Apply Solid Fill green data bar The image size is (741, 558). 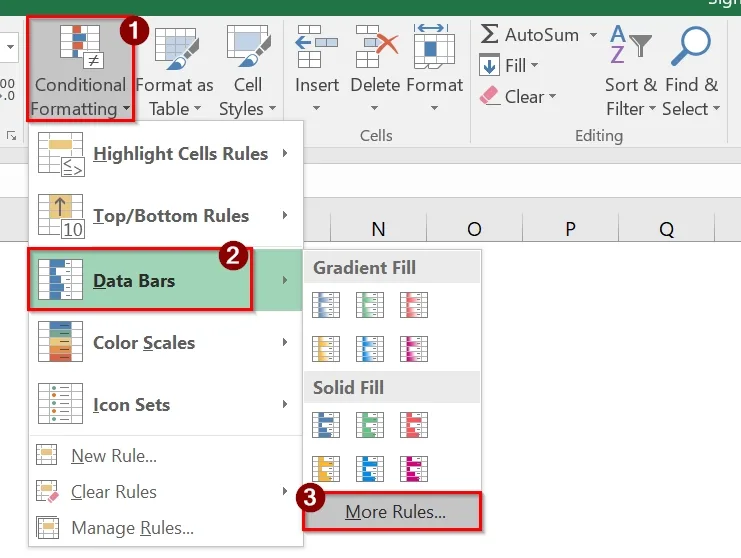(x=370, y=425)
